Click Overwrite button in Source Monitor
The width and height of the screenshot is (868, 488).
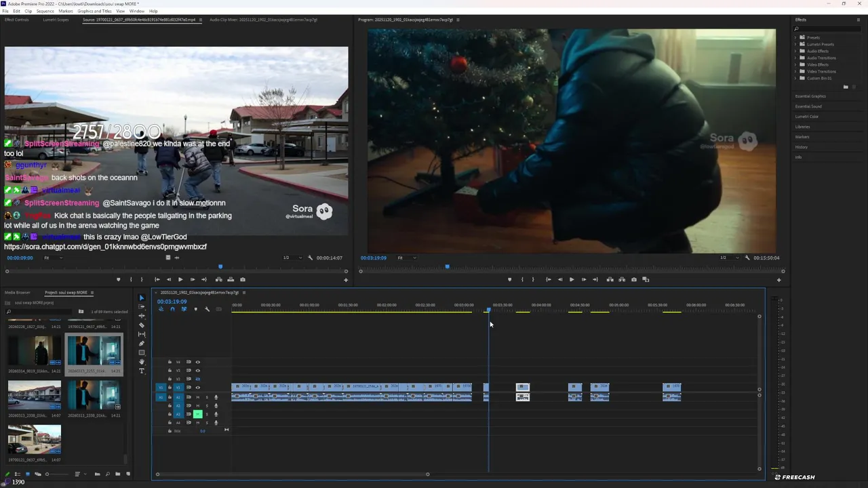click(x=231, y=279)
